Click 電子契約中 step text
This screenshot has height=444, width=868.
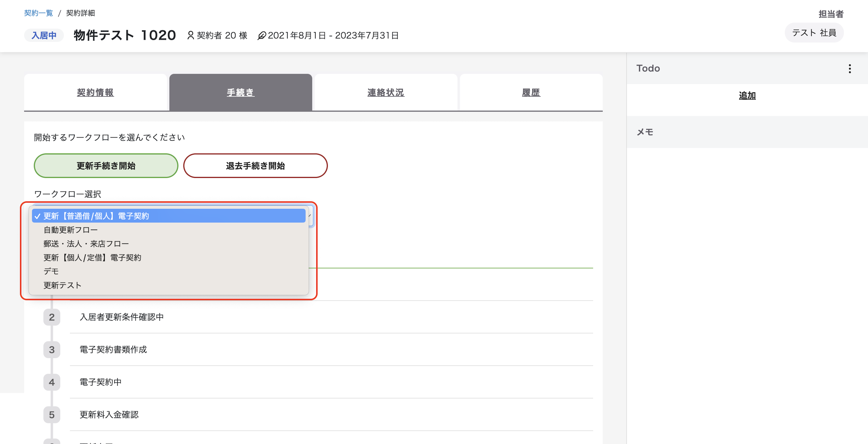100,382
